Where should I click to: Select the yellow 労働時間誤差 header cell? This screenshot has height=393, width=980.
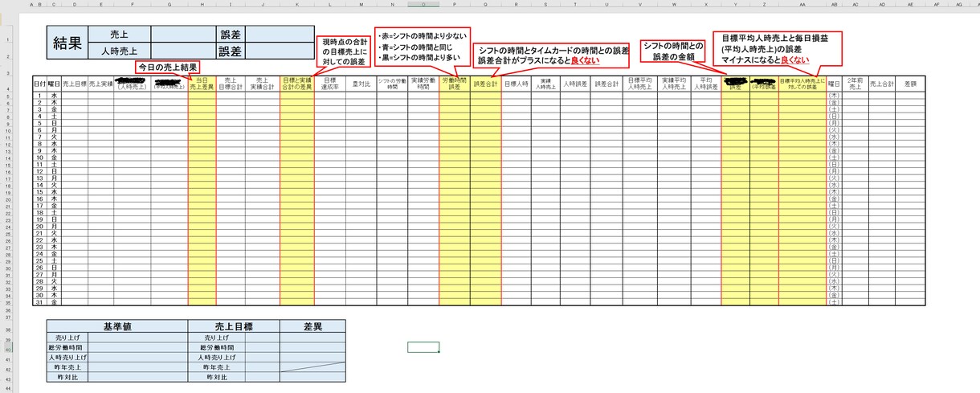click(x=455, y=84)
